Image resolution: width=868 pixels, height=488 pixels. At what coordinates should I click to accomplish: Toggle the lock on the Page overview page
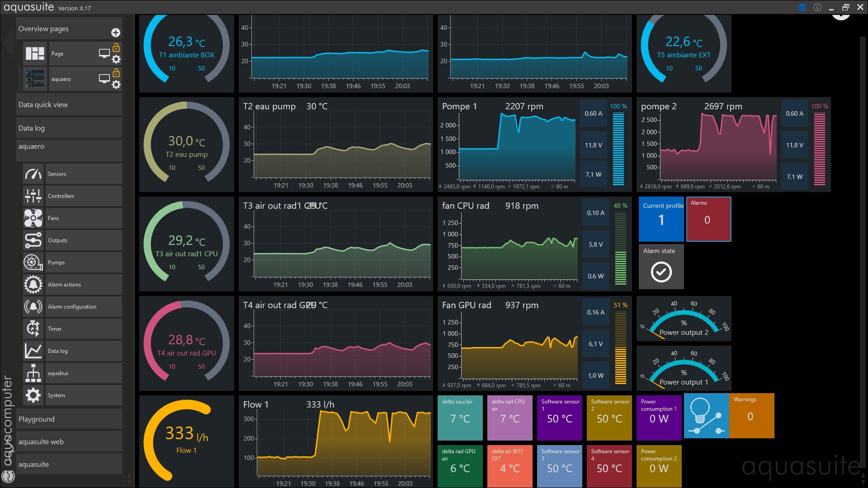tap(116, 47)
